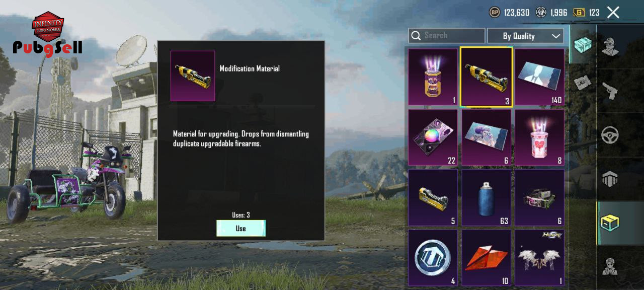Select the card item with count 140
The image size is (644, 290).
(x=539, y=77)
